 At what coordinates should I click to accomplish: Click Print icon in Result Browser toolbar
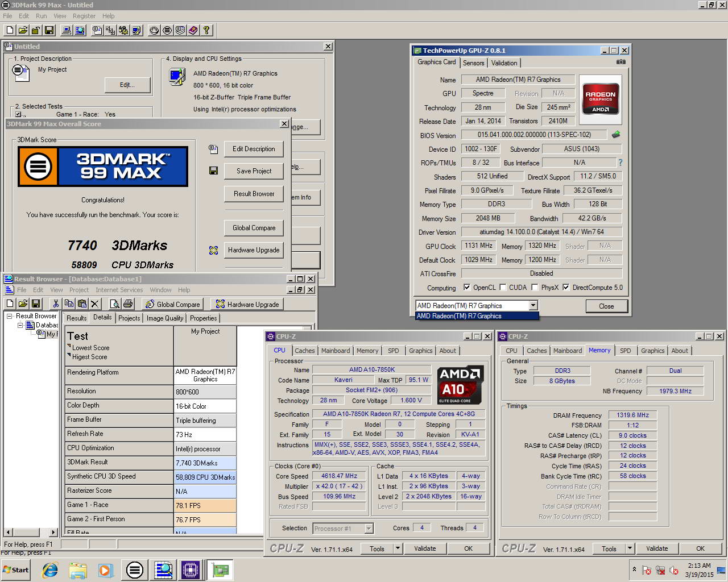click(128, 304)
